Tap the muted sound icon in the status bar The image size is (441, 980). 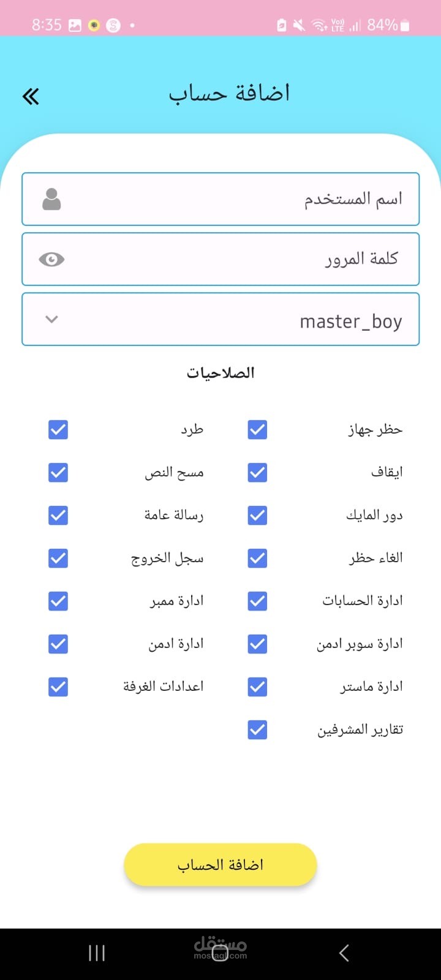coord(299,25)
